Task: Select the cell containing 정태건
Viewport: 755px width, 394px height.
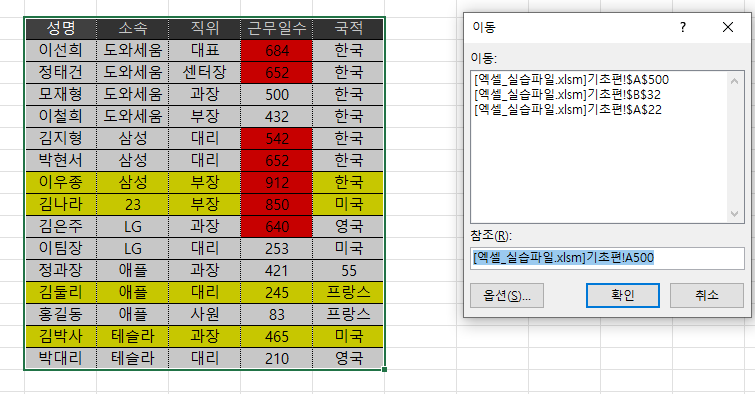Action: 61,73
